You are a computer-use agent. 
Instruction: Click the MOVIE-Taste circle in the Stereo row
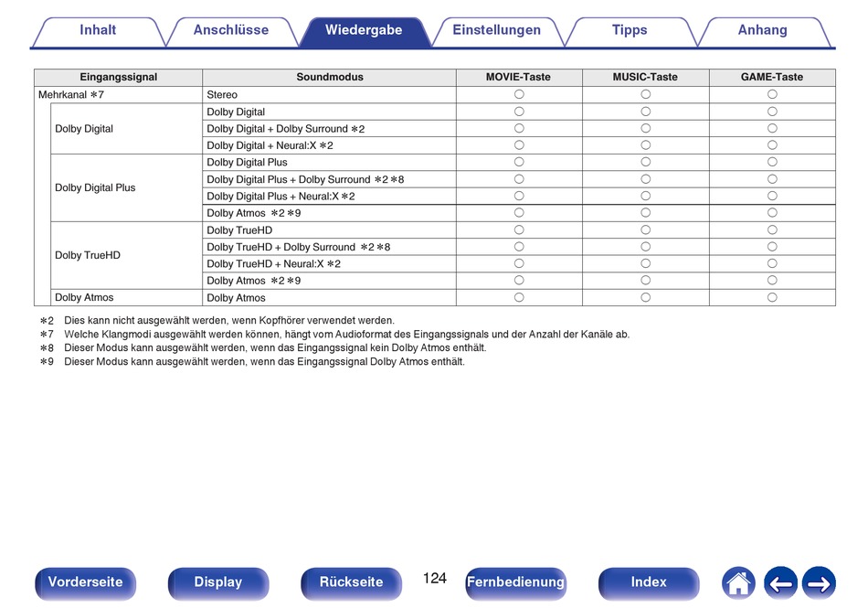coord(519,95)
